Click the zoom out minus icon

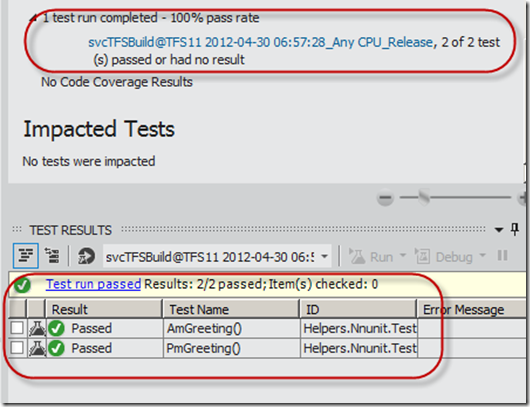(x=385, y=197)
